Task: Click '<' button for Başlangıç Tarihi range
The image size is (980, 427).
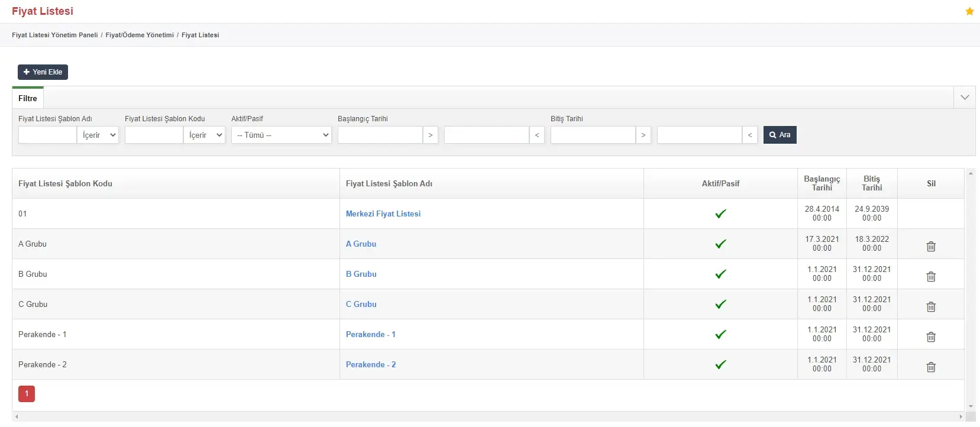Action: tap(537, 135)
